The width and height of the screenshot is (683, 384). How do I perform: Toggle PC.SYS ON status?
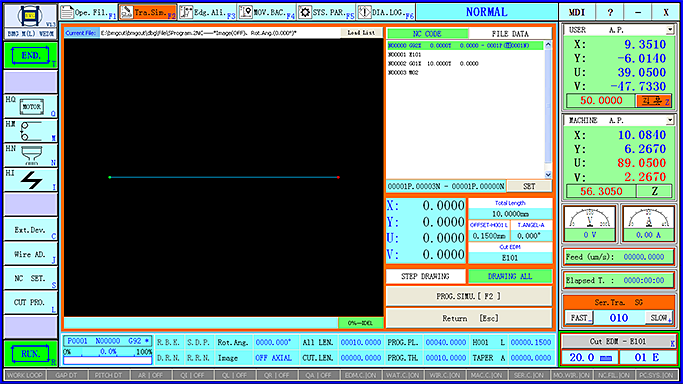656,375
